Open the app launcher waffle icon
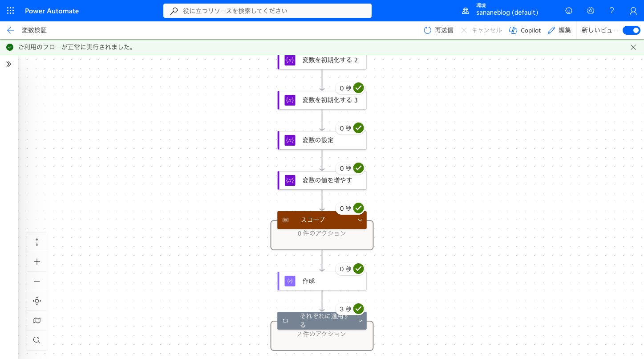The width and height of the screenshot is (644, 359). coord(11,11)
